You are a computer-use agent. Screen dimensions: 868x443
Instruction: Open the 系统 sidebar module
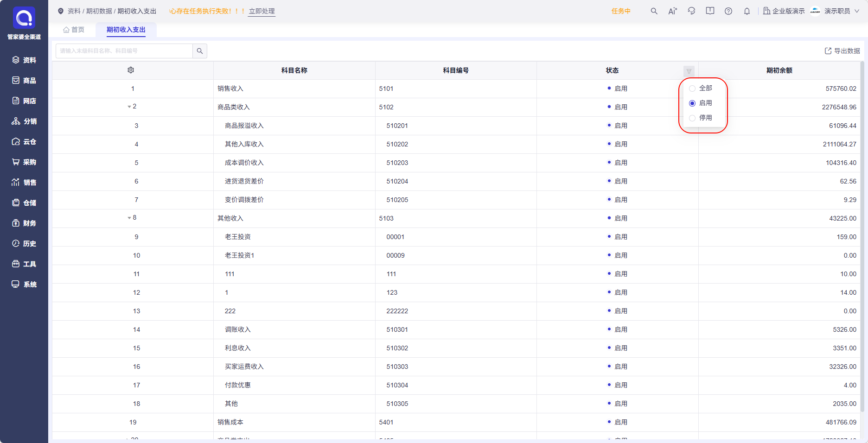pyautogui.click(x=24, y=285)
